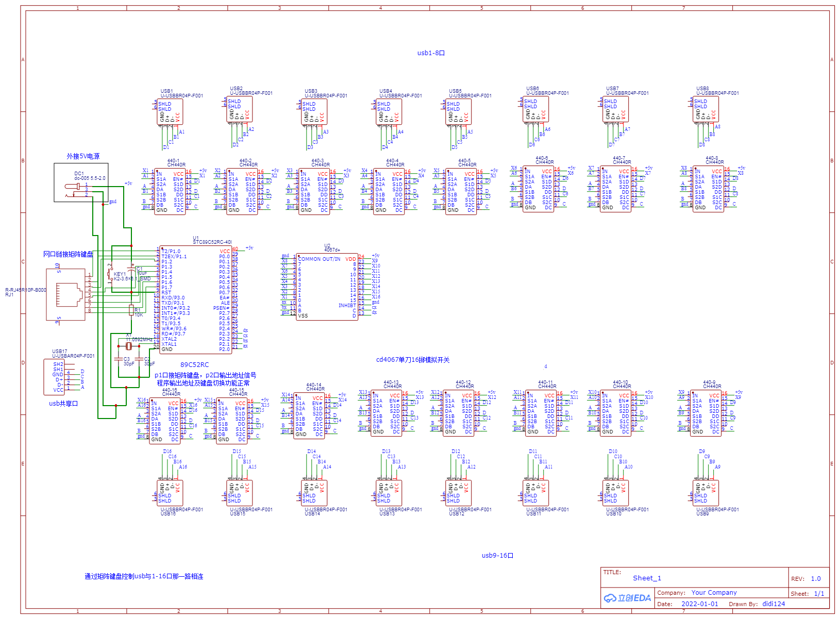The width and height of the screenshot is (840, 619).
Task: Select the 440-2 CH440R switch chip
Action: click(242, 191)
